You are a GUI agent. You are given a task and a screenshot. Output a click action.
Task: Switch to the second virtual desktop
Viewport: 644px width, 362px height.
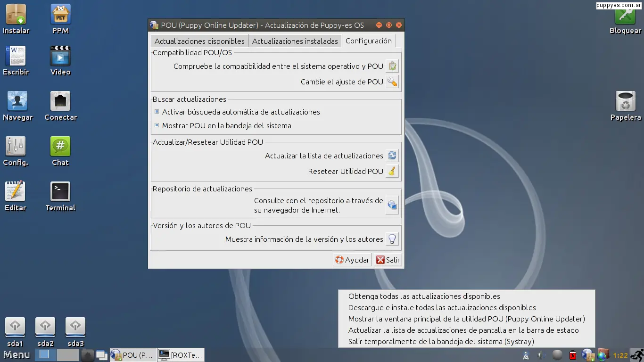pyautogui.click(x=67, y=354)
